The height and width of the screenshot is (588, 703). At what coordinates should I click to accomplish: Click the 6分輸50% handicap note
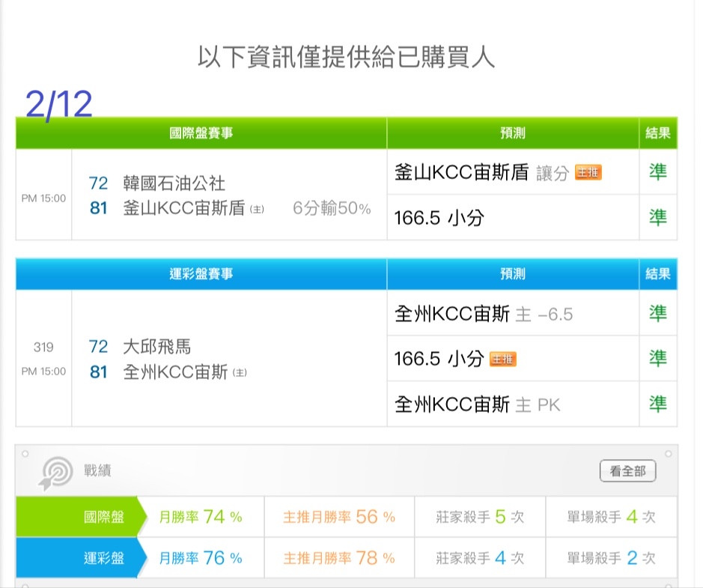332,208
